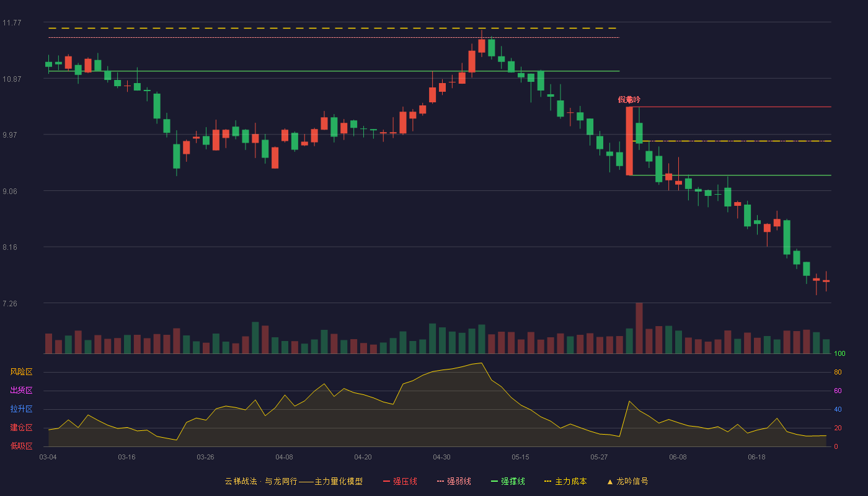Click the 低吸区 zone label
This screenshot has height=496, width=868.
pyautogui.click(x=21, y=446)
